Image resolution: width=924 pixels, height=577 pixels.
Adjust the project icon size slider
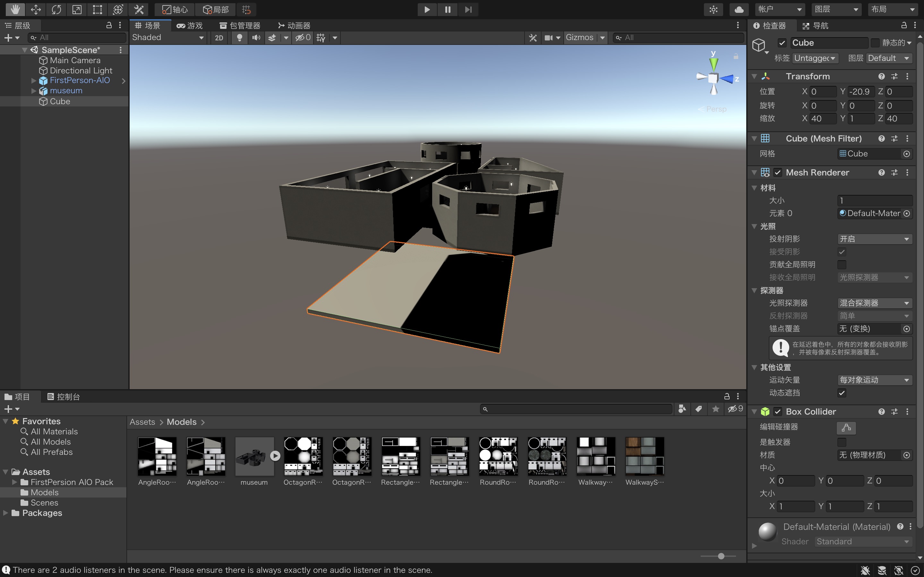pos(721,556)
